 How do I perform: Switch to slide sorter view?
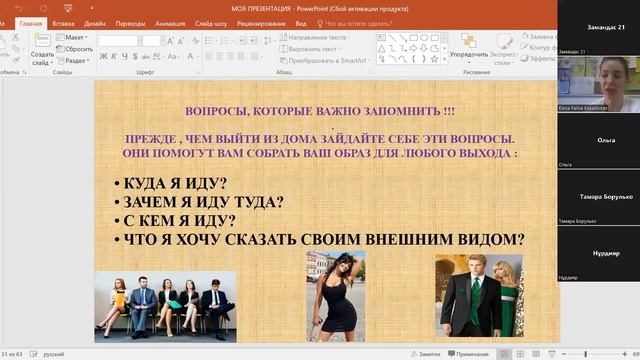pyautogui.click(x=520, y=354)
